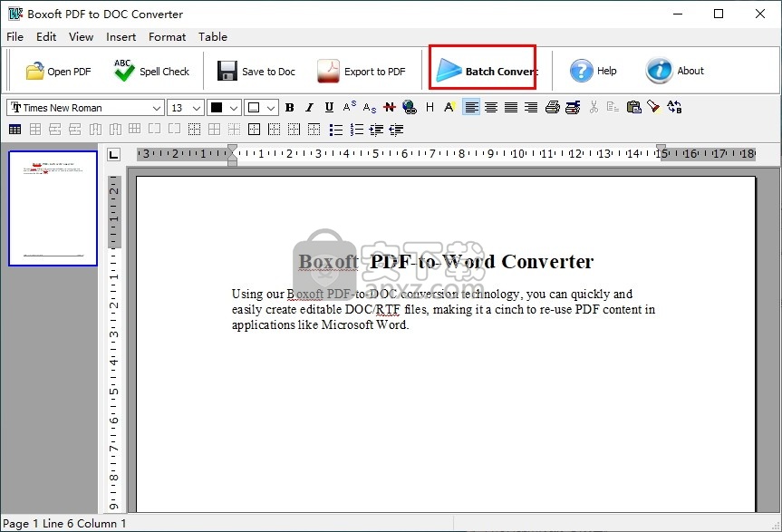This screenshot has height=532, width=782.
Task: Toggle strikethrough formatting
Action: (390, 107)
